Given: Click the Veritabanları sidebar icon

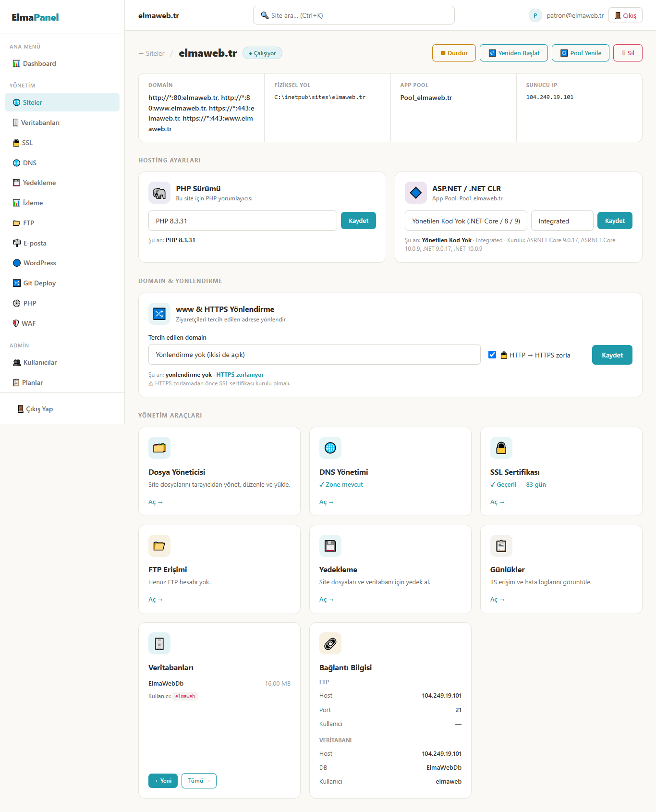Looking at the screenshot, I should (16, 123).
